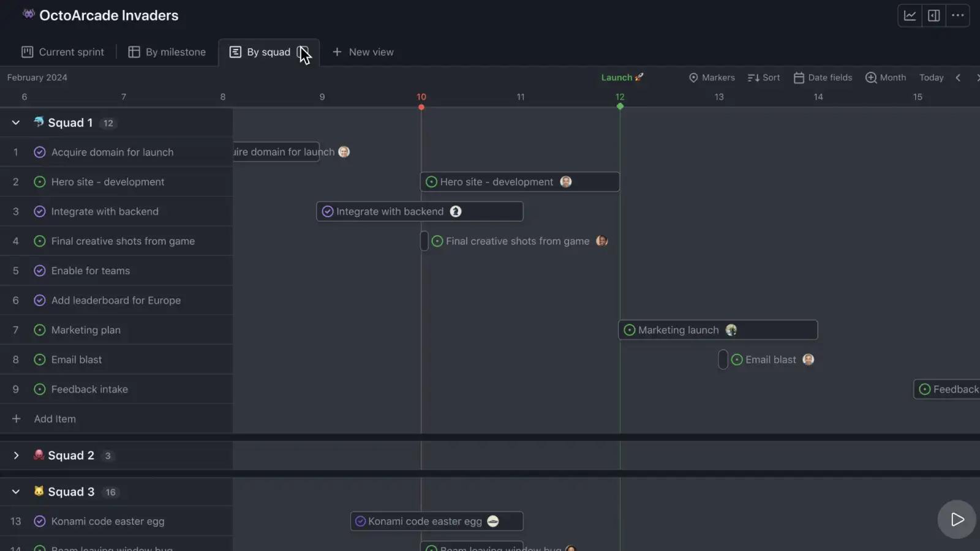Select the By squad tab
Image resolution: width=980 pixels, height=551 pixels.
click(x=268, y=52)
